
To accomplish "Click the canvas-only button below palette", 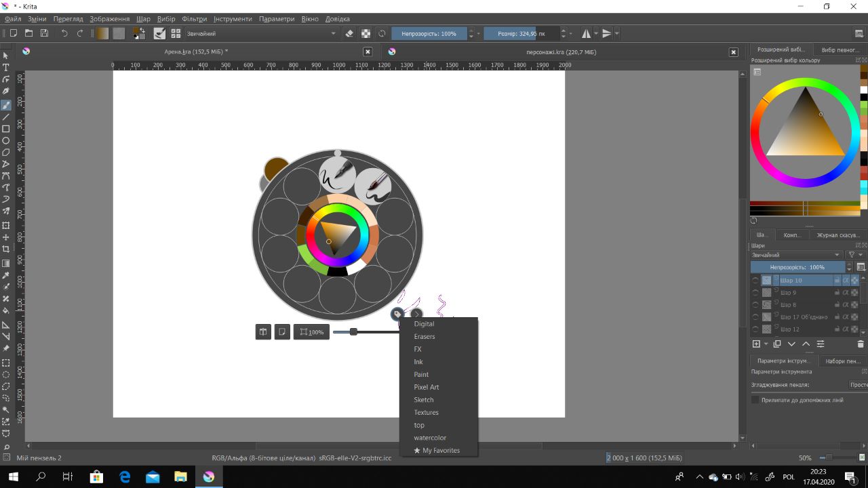I will coord(282,332).
